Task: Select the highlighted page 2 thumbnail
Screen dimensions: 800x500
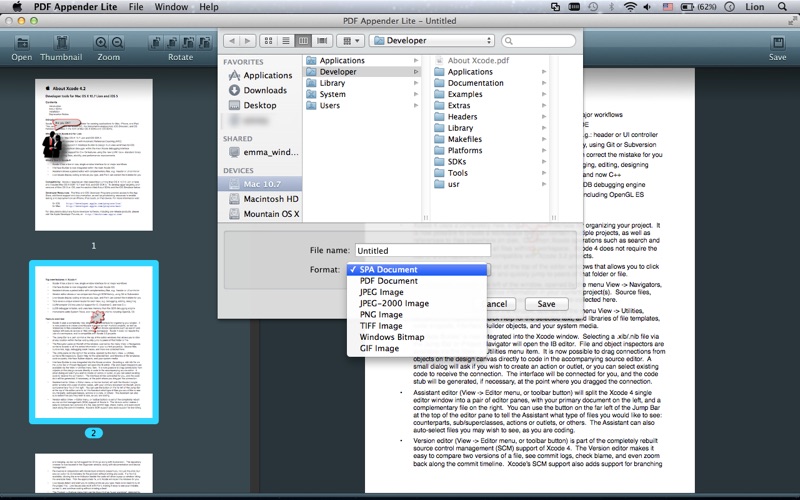Action: point(94,342)
